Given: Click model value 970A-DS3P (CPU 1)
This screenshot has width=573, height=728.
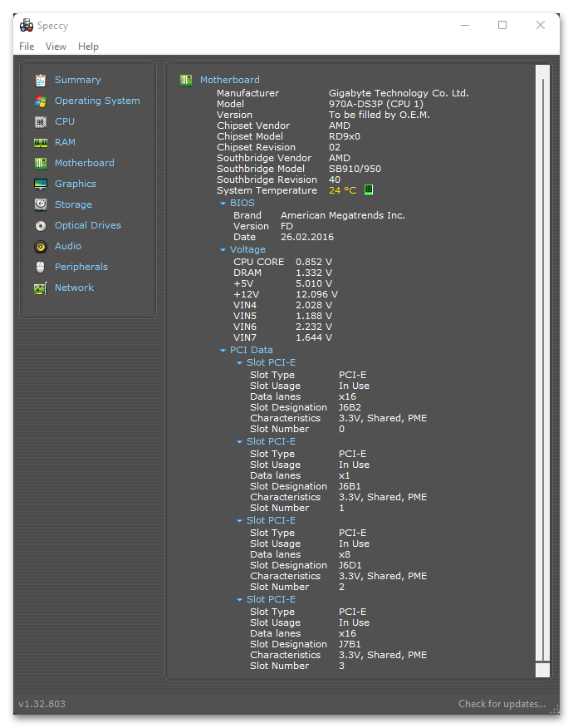Looking at the screenshot, I should 376,104.
